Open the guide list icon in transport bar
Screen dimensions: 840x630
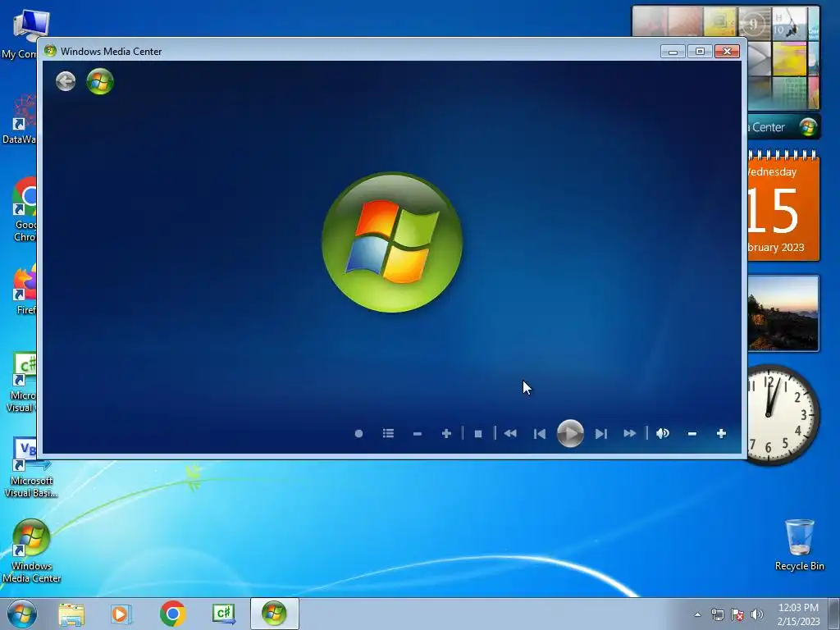[x=388, y=433]
